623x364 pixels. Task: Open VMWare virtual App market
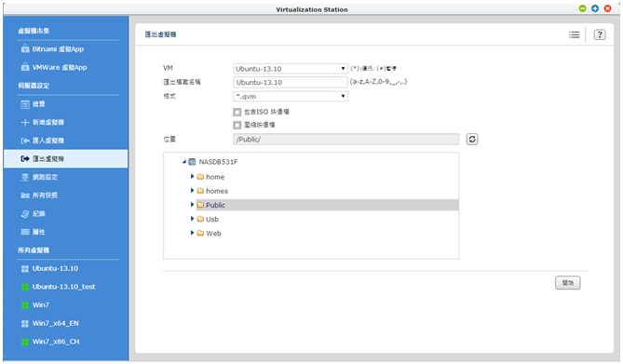[60, 68]
